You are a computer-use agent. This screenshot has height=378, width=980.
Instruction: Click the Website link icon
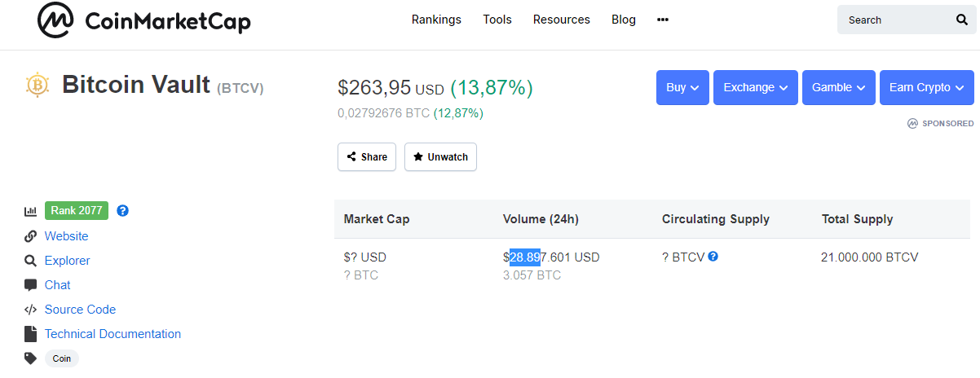[31, 236]
